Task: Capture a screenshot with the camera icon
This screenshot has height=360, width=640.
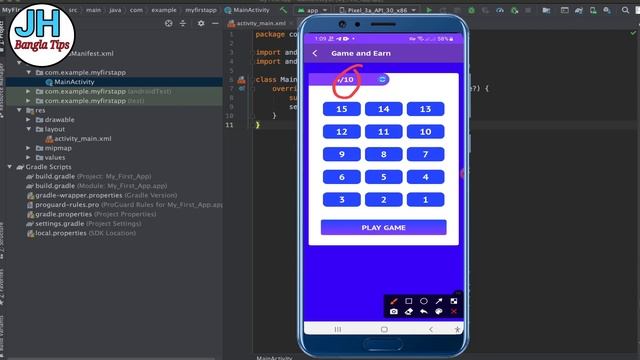Action: (x=393, y=311)
